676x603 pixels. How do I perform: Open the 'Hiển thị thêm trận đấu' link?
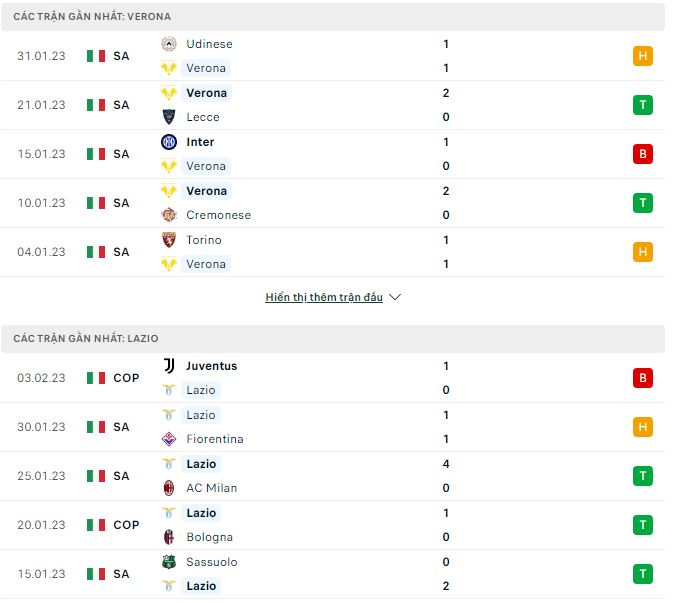coord(324,297)
